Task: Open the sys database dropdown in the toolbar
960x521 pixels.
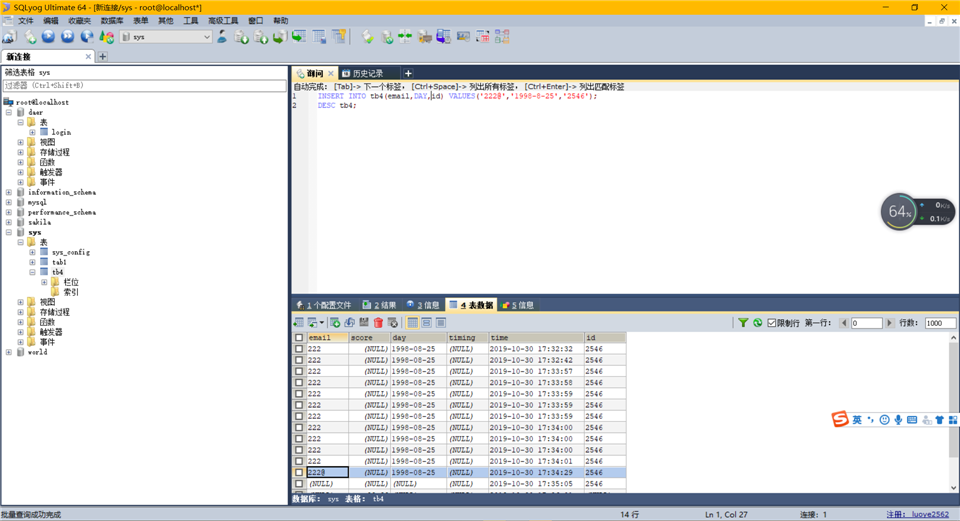Action: (206, 37)
